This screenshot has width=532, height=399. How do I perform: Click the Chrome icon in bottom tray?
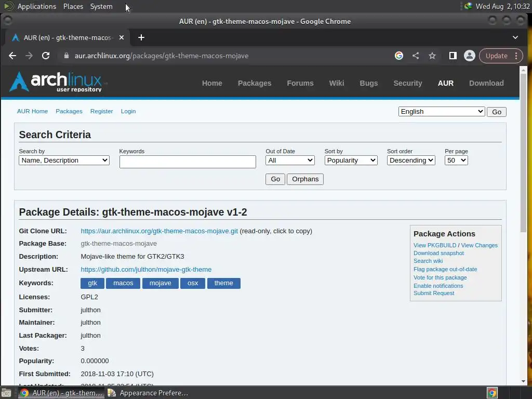493,393
